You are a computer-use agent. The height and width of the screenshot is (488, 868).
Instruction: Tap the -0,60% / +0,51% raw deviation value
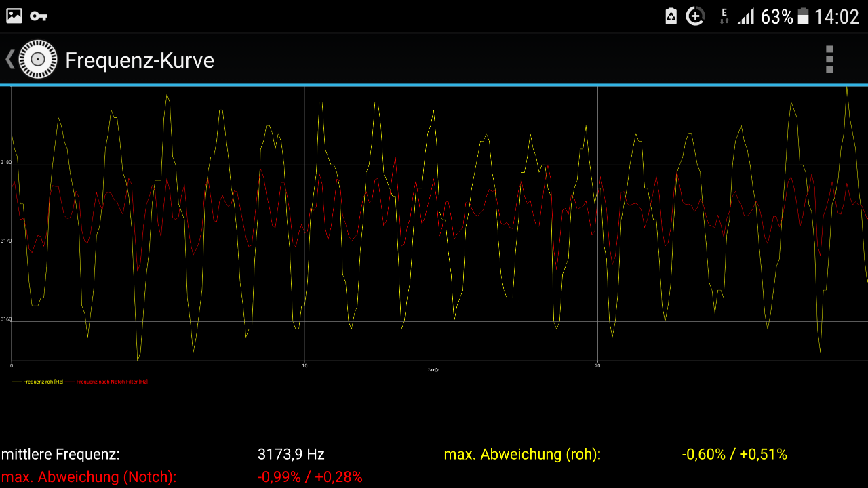pos(734,454)
